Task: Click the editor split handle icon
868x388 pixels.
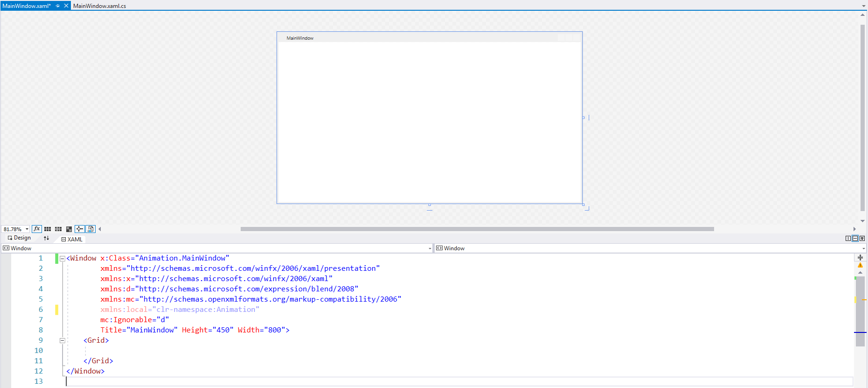Action: pyautogui.click(x=860, y=257)
